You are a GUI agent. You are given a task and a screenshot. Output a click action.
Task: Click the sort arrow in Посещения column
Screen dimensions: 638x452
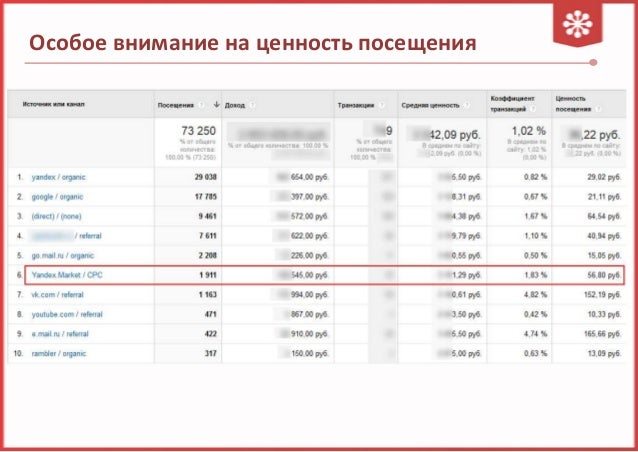(216, 105)
